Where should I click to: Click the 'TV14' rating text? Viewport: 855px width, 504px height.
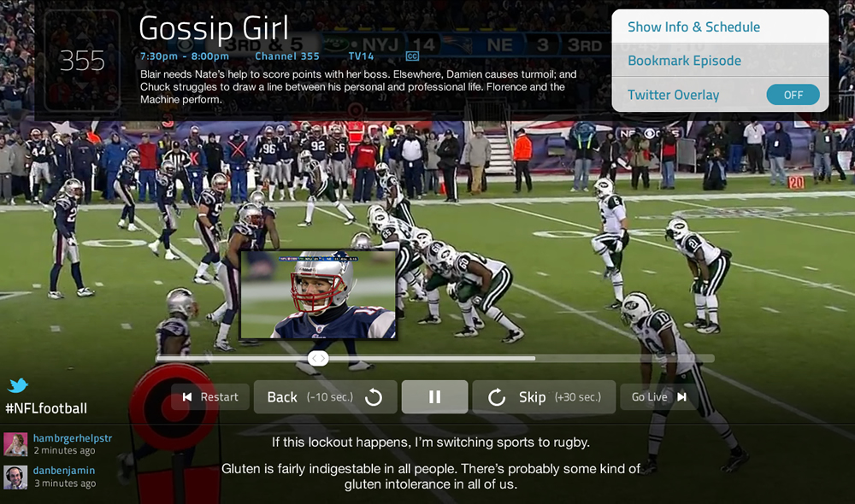pyautogui.click(x=361, y=56)
